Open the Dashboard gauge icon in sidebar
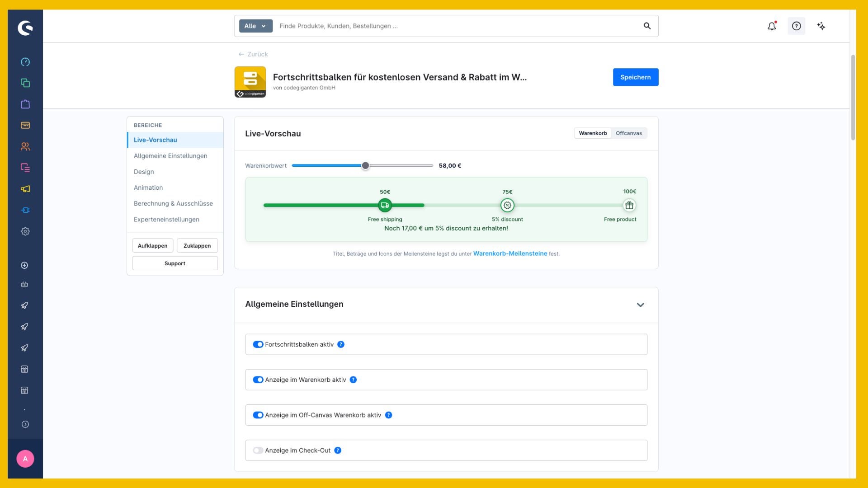 (x=25, y=62)
